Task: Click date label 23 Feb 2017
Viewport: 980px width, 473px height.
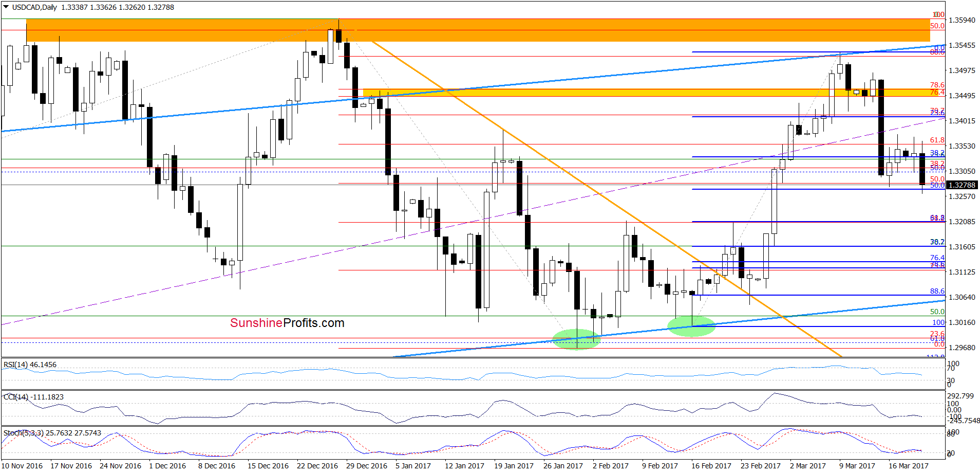Action: click(761, 466)
